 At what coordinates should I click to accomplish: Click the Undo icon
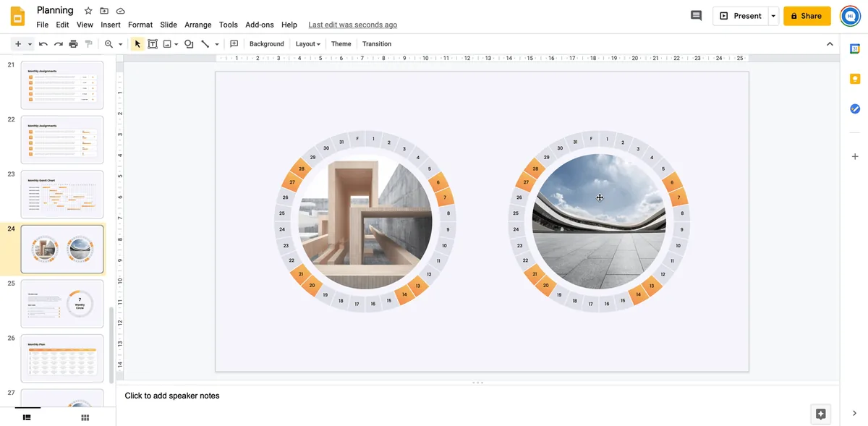tap(43, 44)
